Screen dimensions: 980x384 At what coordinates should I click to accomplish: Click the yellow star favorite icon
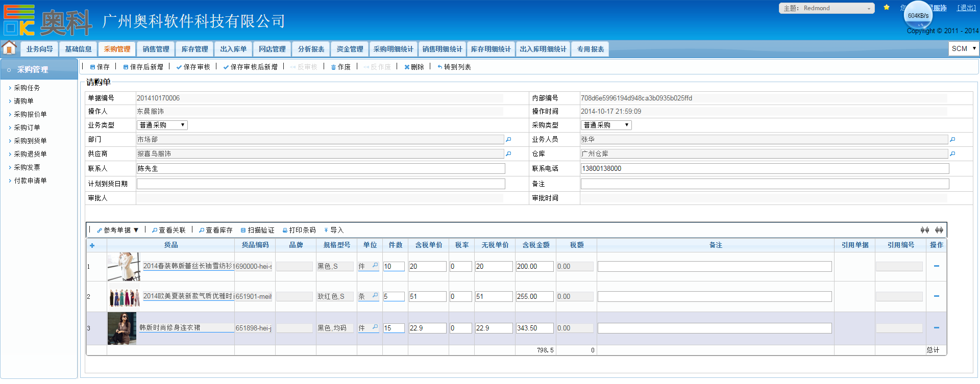[x=887, y=8]
